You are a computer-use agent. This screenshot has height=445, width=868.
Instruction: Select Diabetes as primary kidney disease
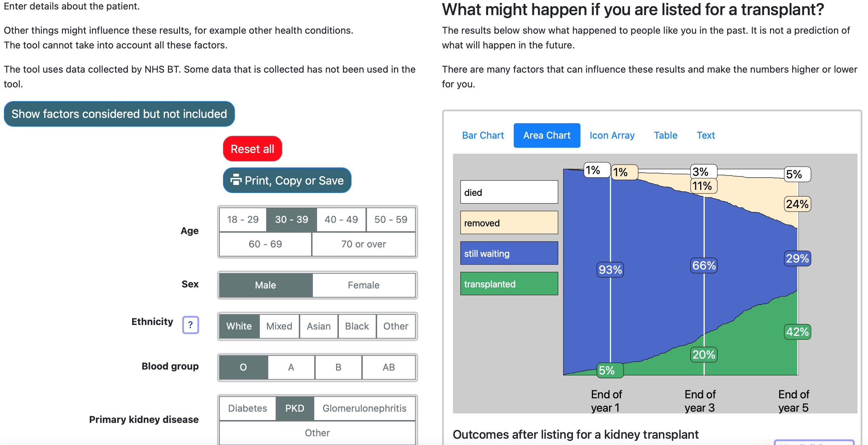(248, 409)
